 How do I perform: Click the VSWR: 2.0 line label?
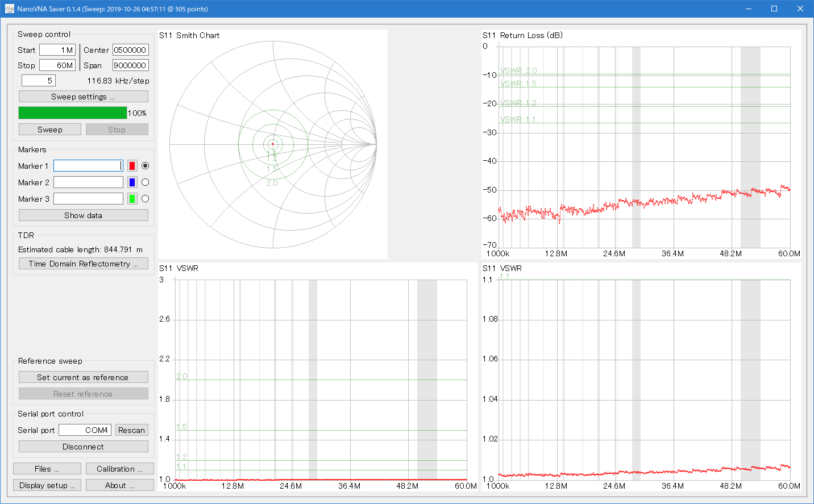pyautogui.click(x=518, y=70)
